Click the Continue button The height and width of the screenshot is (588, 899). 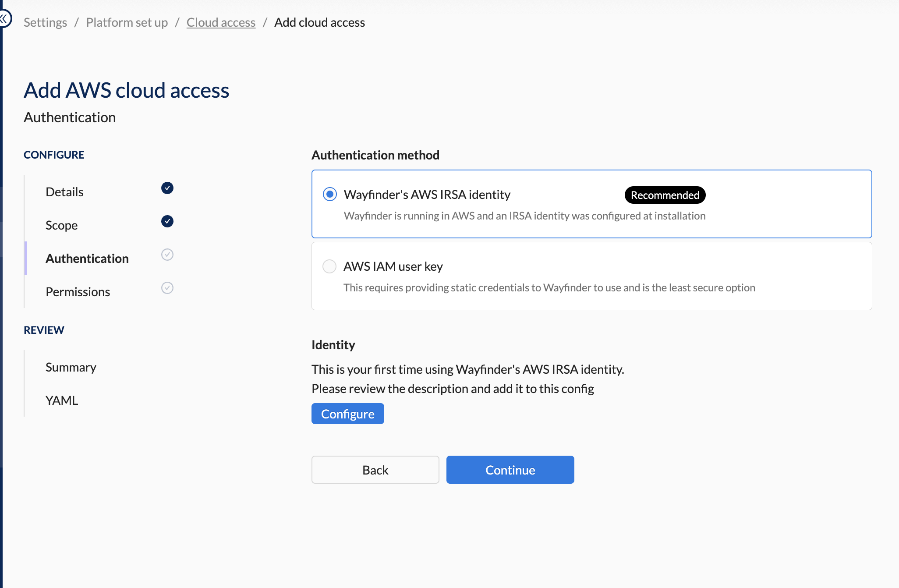pos(510,470)
